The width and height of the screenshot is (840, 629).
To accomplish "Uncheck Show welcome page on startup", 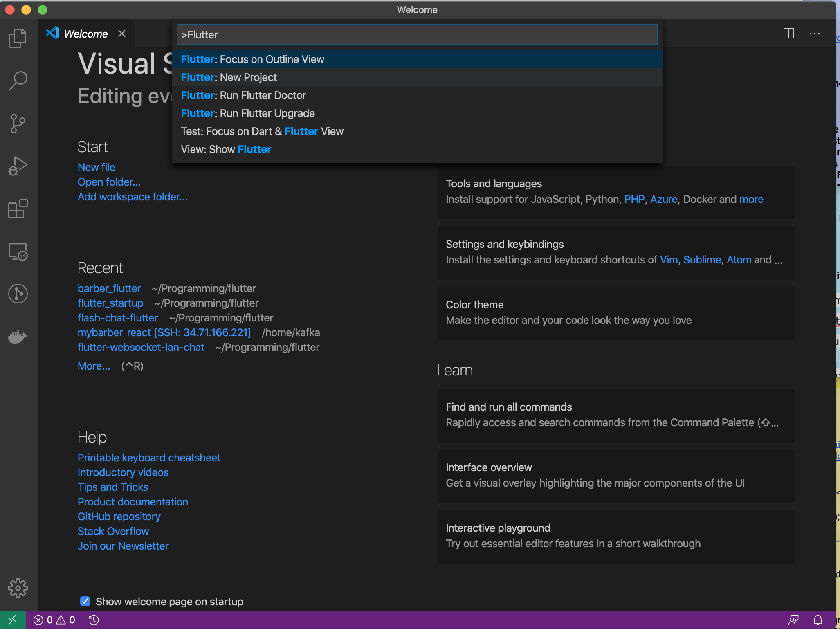I will 85,601.
